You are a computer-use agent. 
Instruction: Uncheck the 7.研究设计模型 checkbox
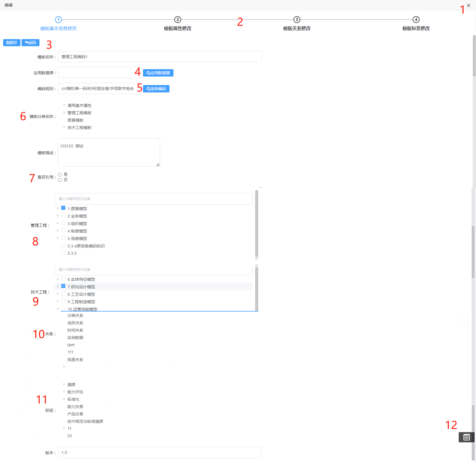[x=63, y=286]
